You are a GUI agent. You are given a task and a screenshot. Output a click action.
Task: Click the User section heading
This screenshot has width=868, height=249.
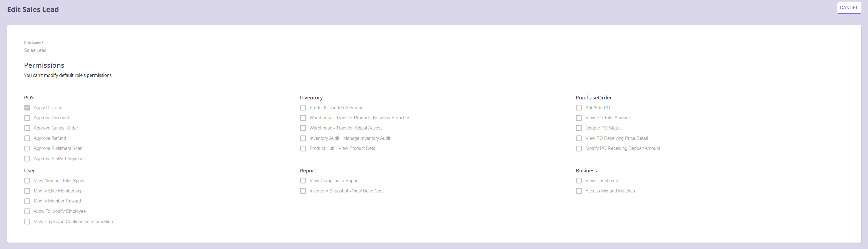(x=30, y=171)
